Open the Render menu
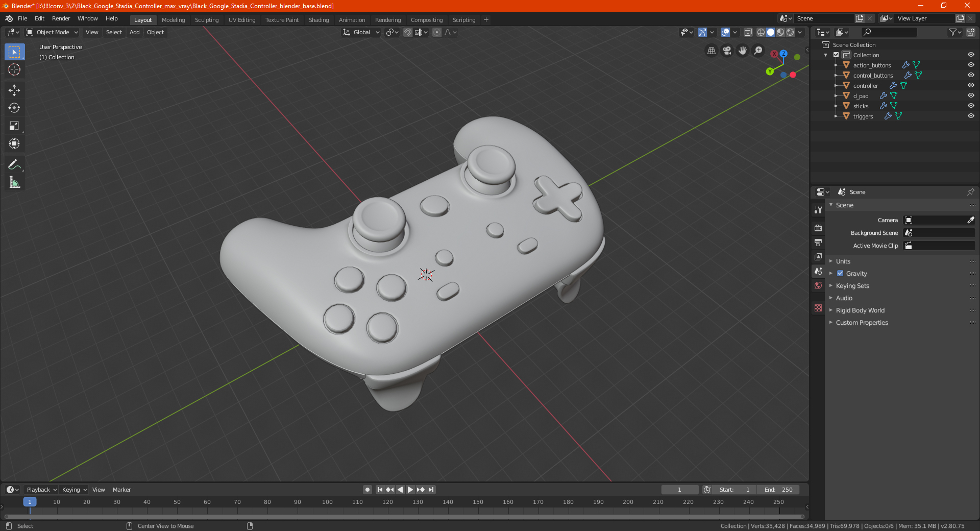Image resolution: width=980 pixels, height=531 pixels. 61,18
